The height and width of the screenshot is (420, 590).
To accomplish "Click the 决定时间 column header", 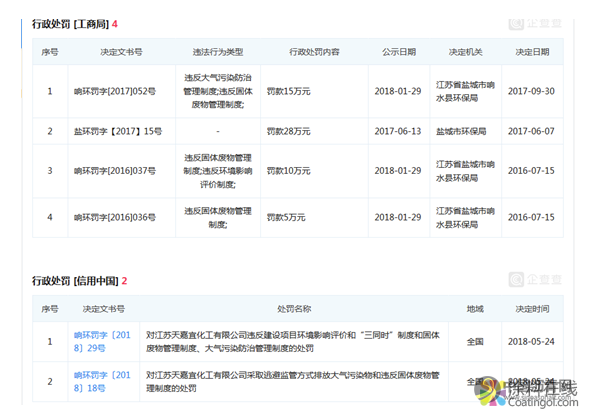I will (532, 309).
